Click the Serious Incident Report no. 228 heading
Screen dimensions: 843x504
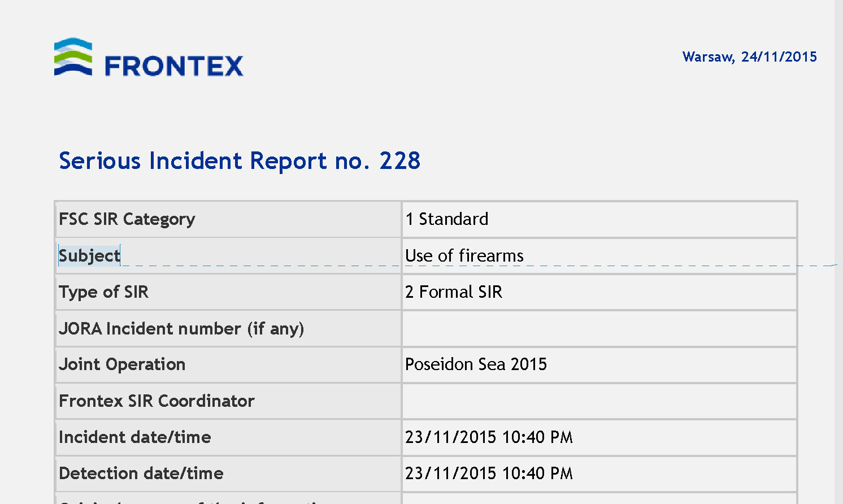[240, 161]
